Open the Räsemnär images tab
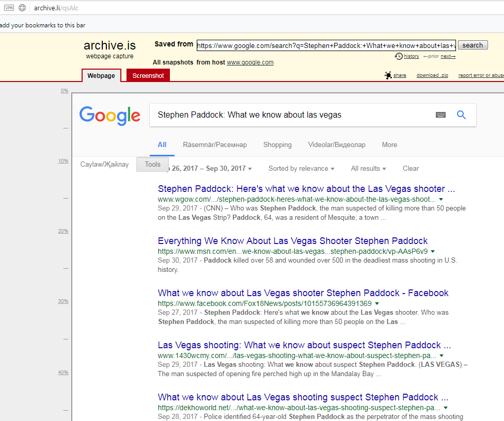 click(215, 145)
